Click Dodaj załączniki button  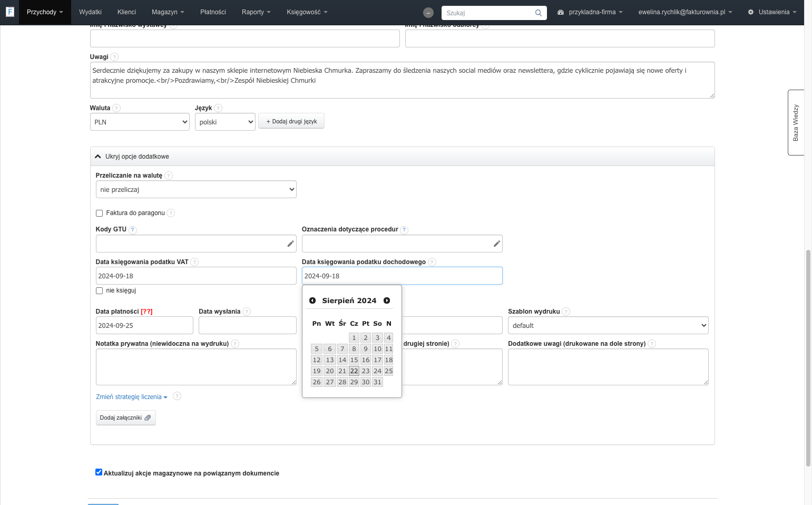pos(125,417)
